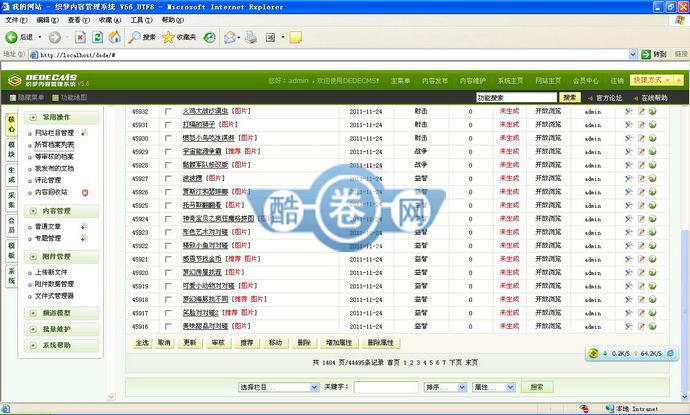Open the 查看 (View) menu

78,20
